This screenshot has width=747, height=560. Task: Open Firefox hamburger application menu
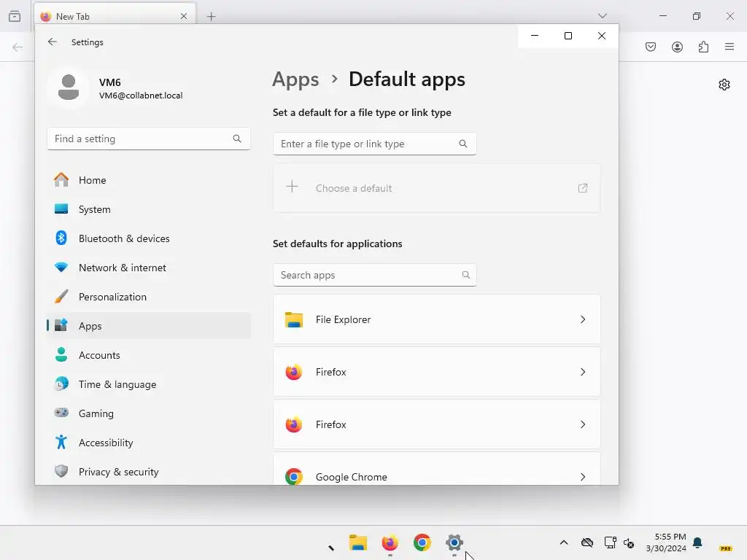tap(729, 47)
